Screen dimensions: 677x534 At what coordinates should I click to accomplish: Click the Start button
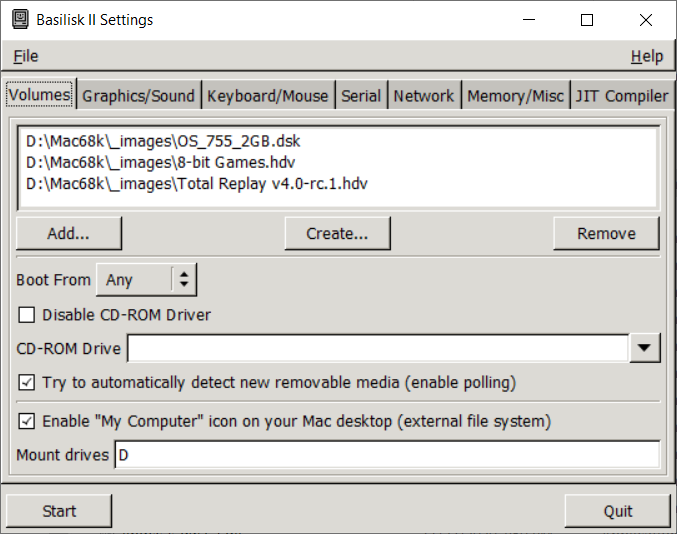point(59,511)
